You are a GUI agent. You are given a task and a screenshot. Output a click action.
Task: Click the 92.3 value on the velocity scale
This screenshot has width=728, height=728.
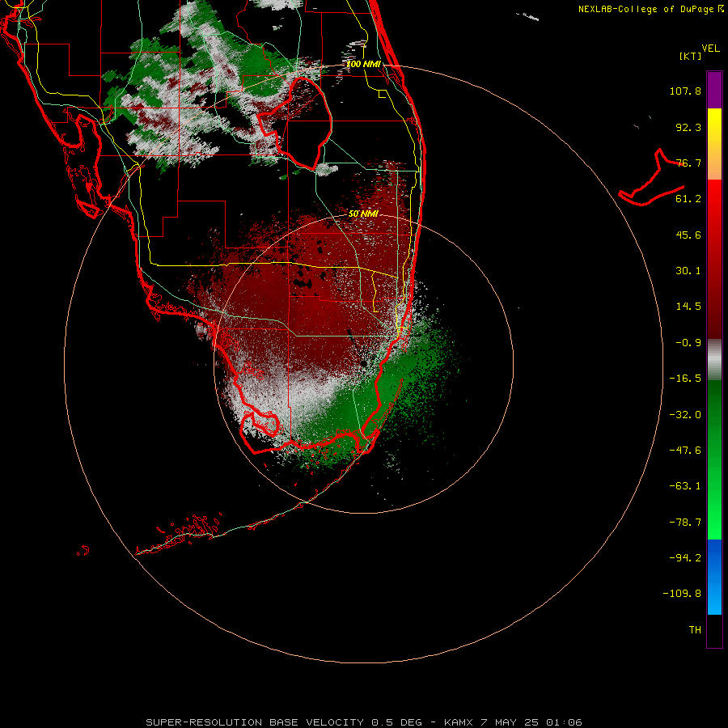pos(688,127)
